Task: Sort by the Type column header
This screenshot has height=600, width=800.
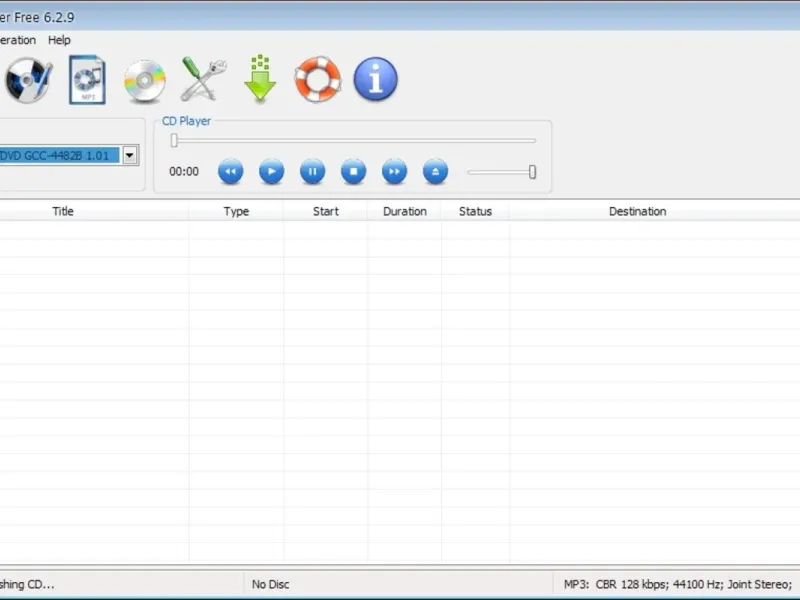Action: point(236,211)
